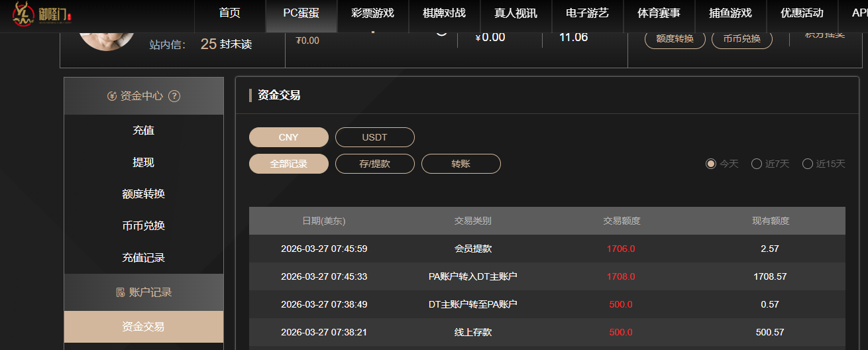Click the 11.06 value in the header

tap(574, 37)
